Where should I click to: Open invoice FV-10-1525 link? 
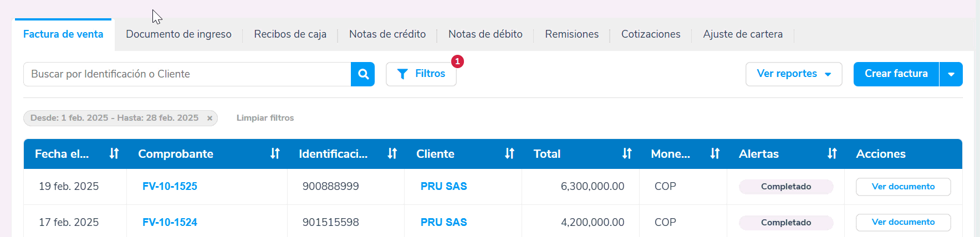(170, 187)
